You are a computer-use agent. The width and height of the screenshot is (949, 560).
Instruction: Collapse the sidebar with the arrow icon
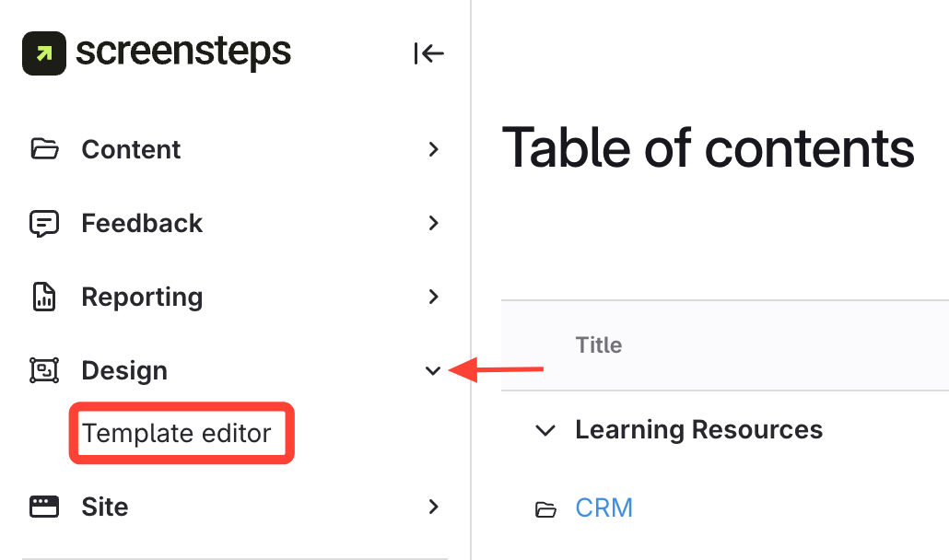point(428,54)
